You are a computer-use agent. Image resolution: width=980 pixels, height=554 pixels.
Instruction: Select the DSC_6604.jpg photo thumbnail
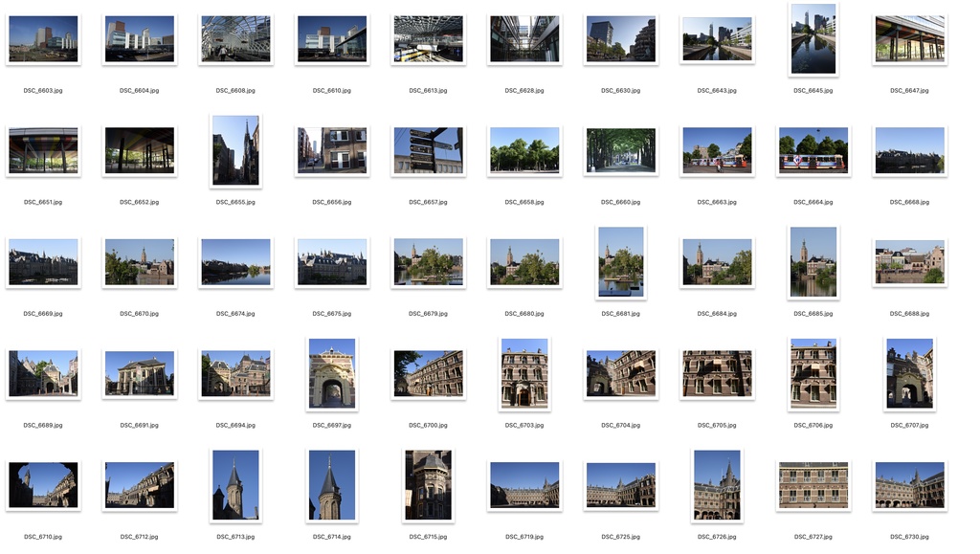tap(140, 38)
